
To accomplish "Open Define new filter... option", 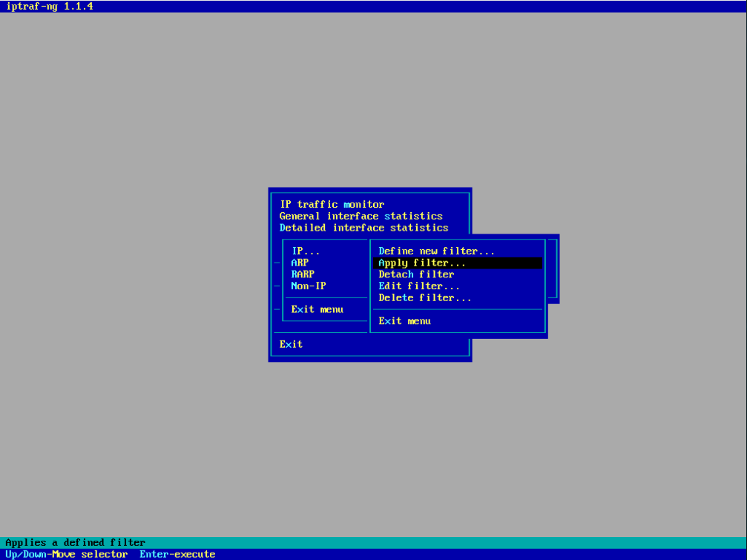I will (x=436, y=251).
